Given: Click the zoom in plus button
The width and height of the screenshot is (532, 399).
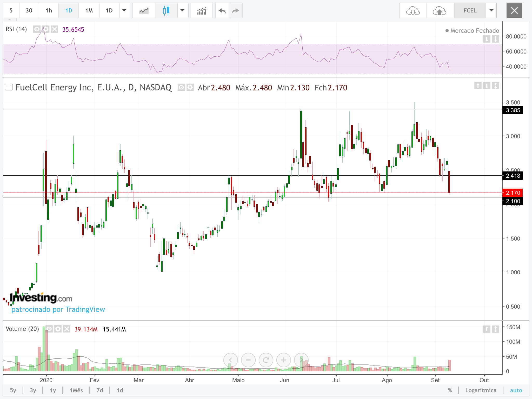Looking at the screenshot, I should [x=283, y=360].
